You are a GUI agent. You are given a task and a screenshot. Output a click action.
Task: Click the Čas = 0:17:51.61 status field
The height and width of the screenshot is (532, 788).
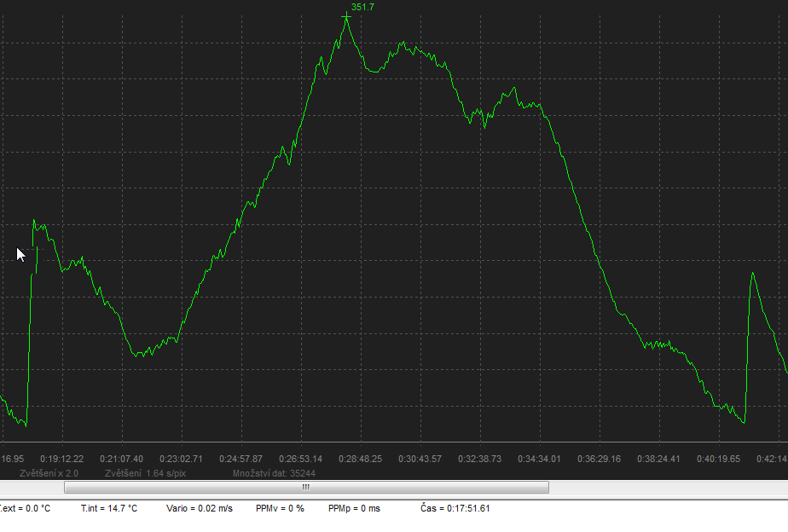coord(455,509)
